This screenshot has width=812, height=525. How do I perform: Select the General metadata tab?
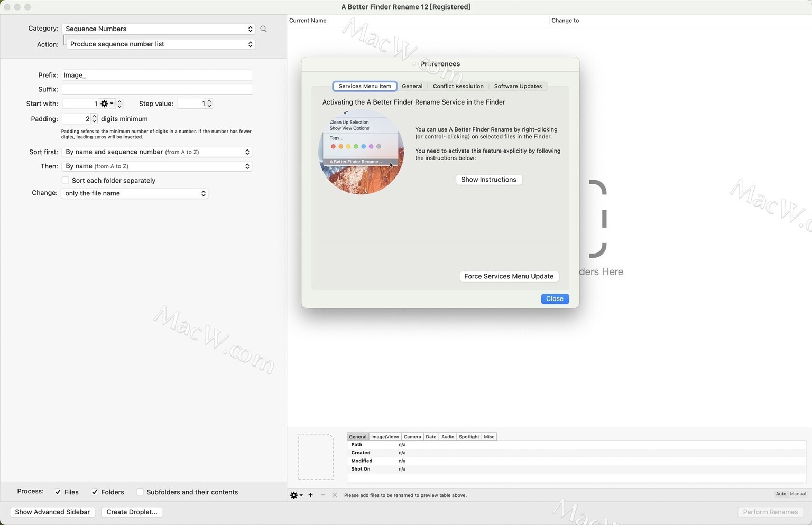358,437
